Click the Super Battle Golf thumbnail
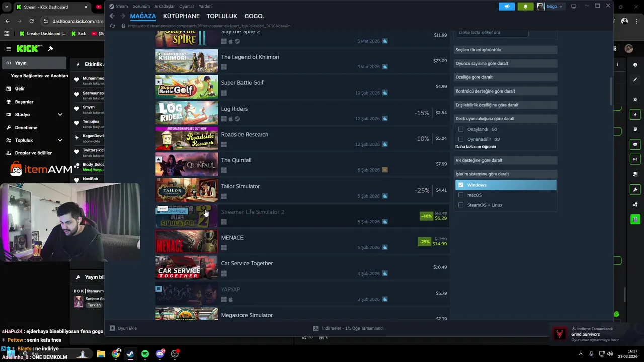The width and height of the screenshot is (644, 362). click(x=187, y=87)
